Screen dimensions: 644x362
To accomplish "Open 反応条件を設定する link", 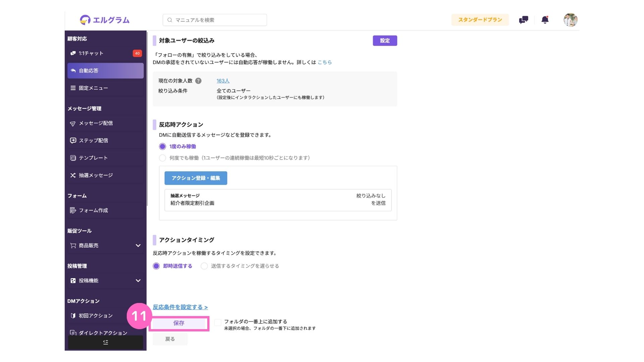I will [180, 307].
